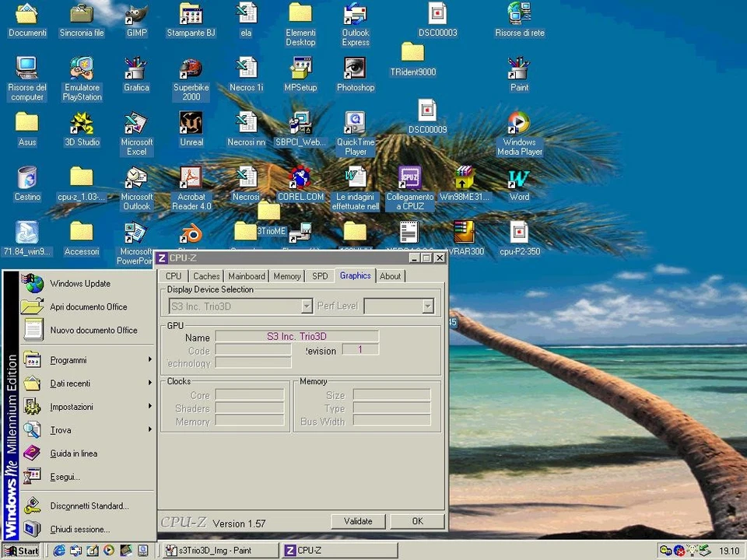Open the Photoshop desktop shortcut

[x=355, y=69]
